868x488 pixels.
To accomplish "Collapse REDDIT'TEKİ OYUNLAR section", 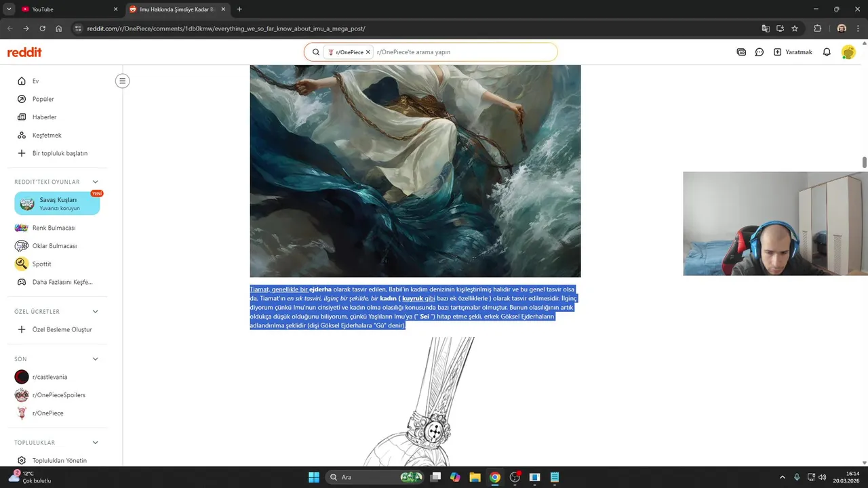I will coord(95,182).
